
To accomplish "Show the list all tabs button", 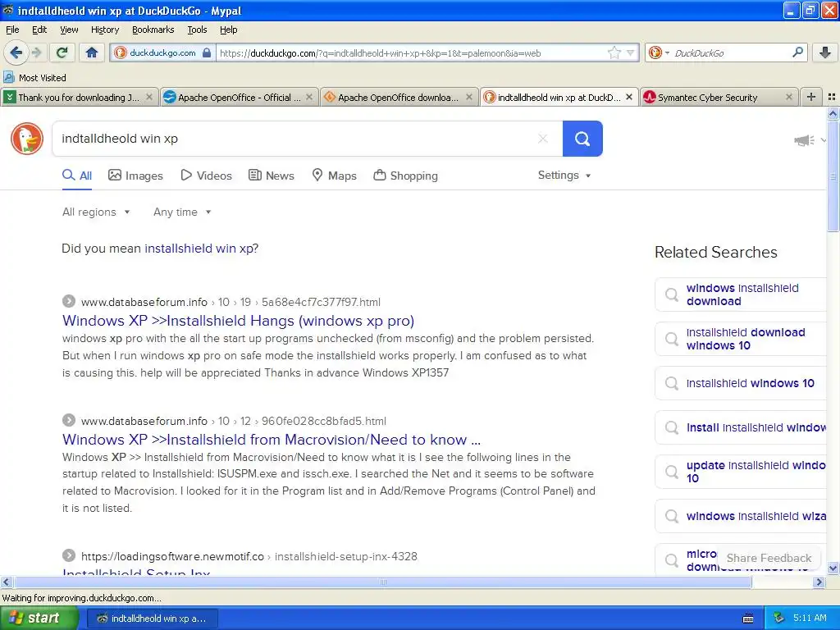I will tap(832, 97).
